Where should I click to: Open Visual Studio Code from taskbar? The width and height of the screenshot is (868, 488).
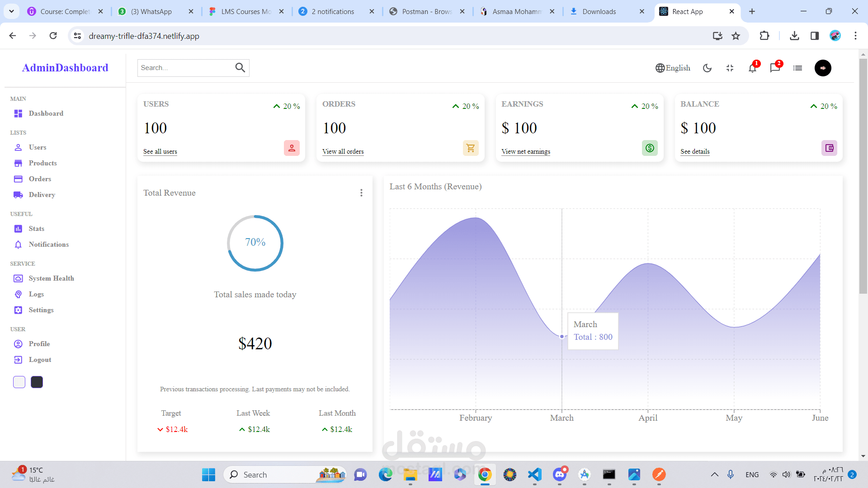coord(535,474)
